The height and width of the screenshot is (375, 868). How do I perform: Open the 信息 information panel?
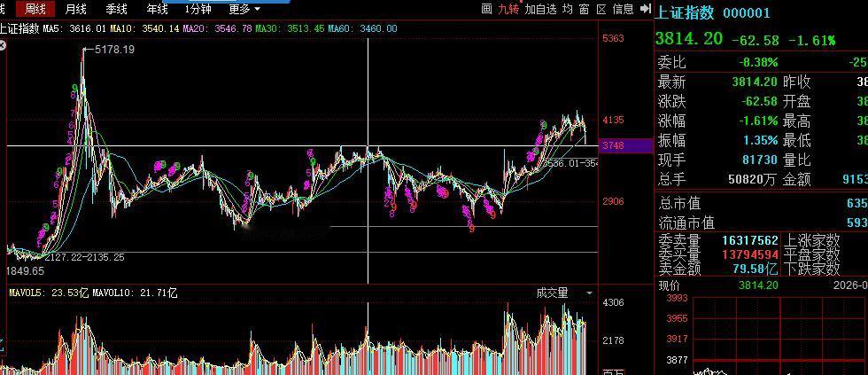pyautogui.click(x=623, y=9)
